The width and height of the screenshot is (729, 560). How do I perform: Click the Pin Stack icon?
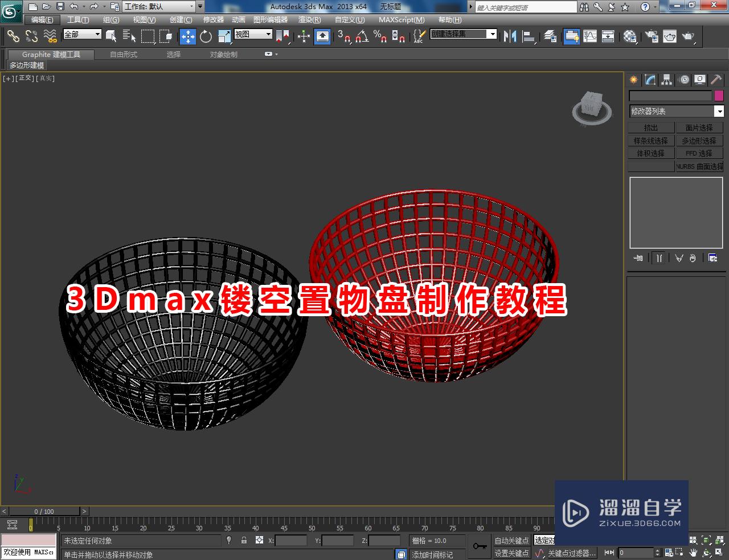pos(638,258)
